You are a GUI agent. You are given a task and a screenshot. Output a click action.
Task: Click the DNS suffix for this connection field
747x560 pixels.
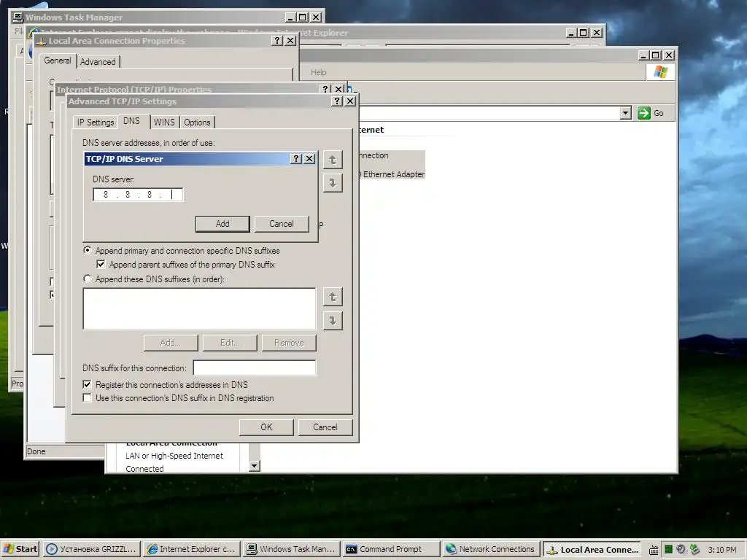(255, 367)
